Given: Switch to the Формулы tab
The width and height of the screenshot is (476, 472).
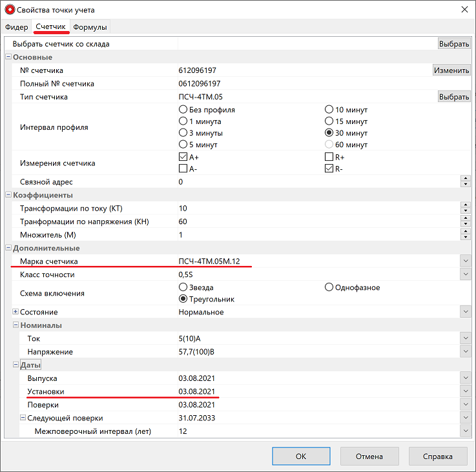Looking at the screenshot, I should [x=90, y=27].
